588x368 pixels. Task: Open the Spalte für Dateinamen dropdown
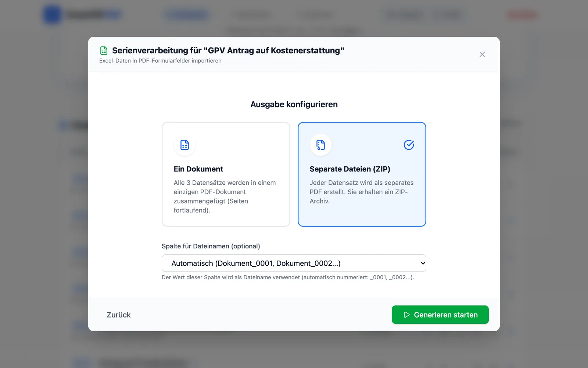click(294, 263)
